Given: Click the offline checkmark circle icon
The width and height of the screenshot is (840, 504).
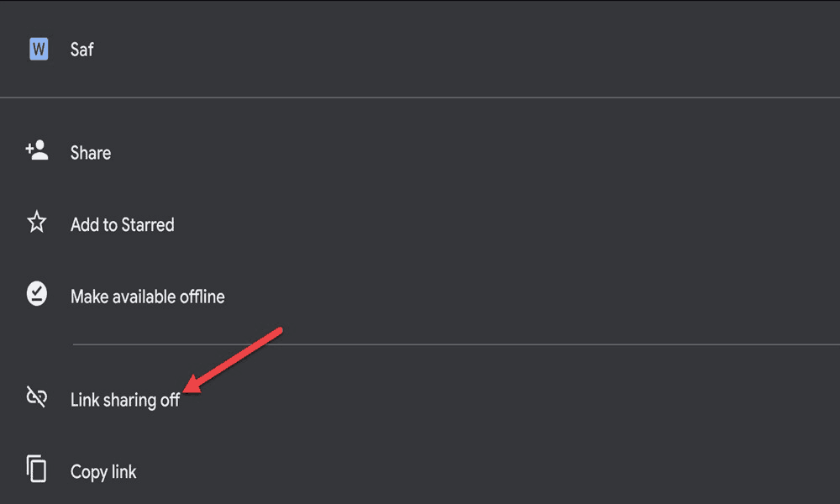Looking at the screenshot, I should [x=37, y=293].
